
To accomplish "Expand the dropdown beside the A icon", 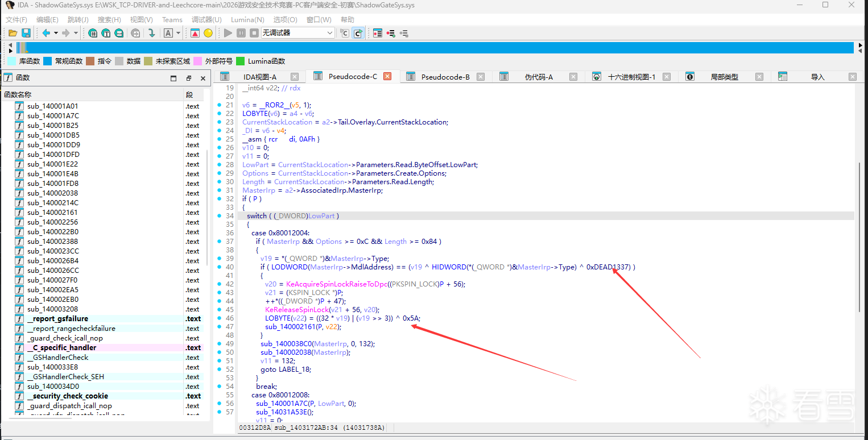I will coord(178,33).
